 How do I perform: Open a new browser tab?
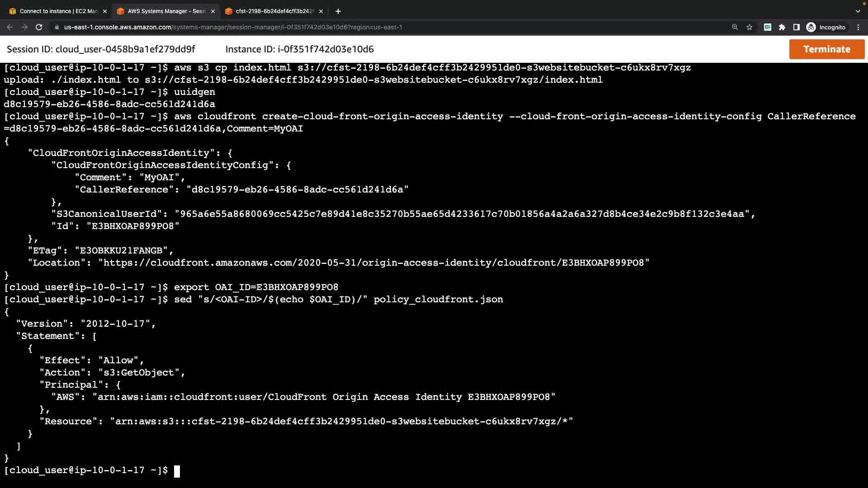click(x=338, y=11)
